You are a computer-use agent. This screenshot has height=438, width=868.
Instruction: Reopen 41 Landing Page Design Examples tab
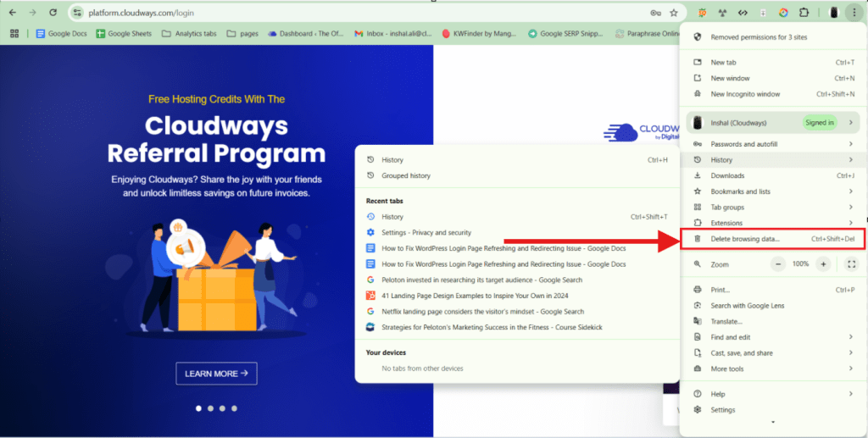click(x=517, y=296)
